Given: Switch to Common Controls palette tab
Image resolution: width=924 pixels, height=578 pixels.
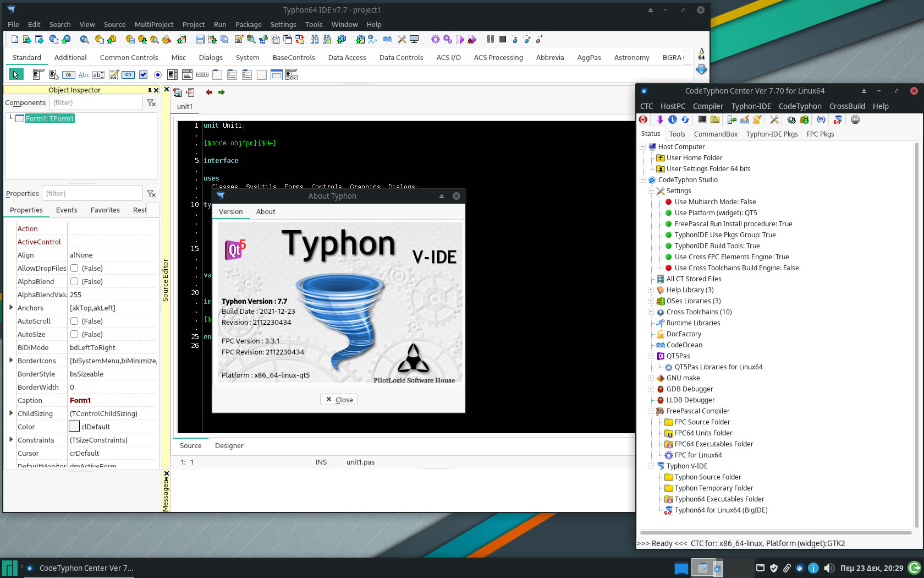Looking at the screenshot, I should click(129, 57).
